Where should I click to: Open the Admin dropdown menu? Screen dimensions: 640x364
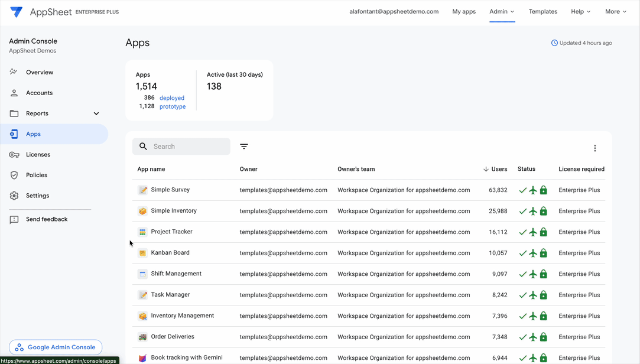click(502, 12)
